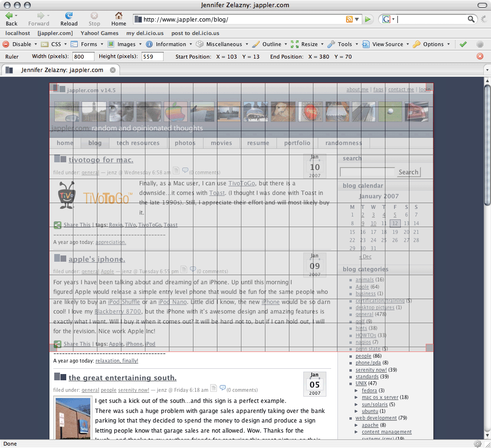The width and height of the screenshot is (491, 448).
Task: Click the Share This icon under tivotogo post
Action: click(x=57, y=225)
